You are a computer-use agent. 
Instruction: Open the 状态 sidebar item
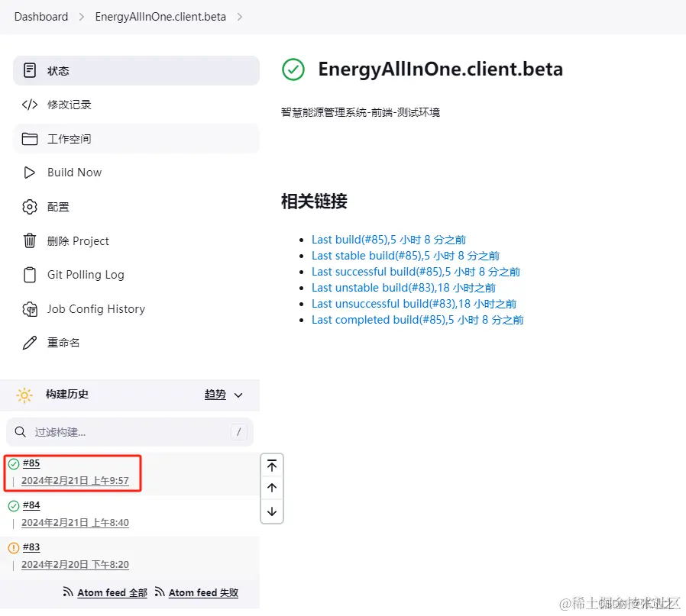[136, 70]
